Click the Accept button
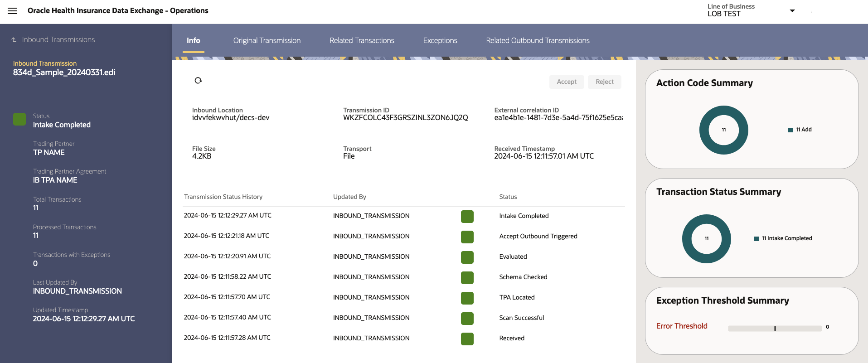Viewport: 868px width, 363px height. coord(567,82)
